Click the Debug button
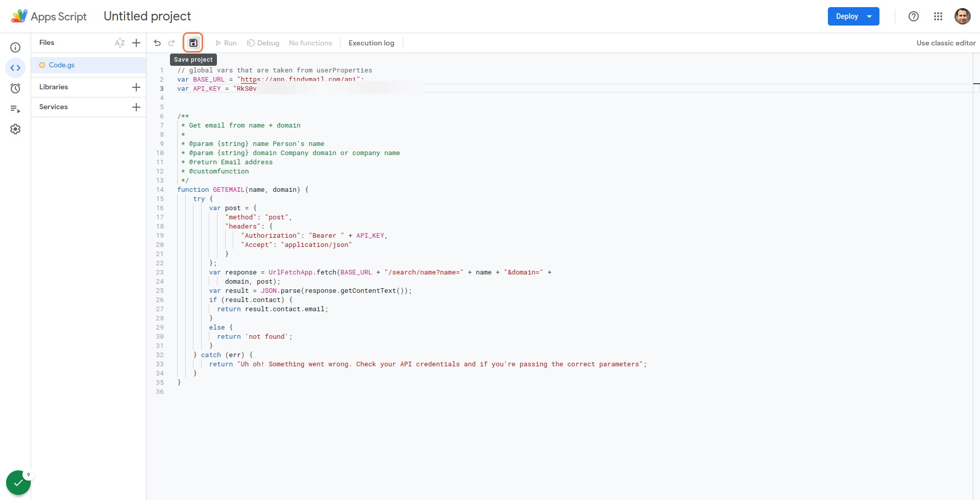Screen dimensions: 980x500 pyautogui.click(x=263, y=43)
